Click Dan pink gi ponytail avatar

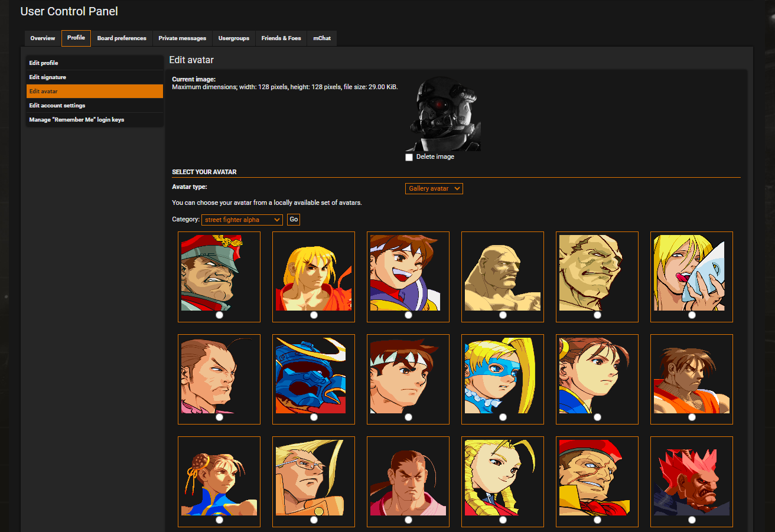408,478
